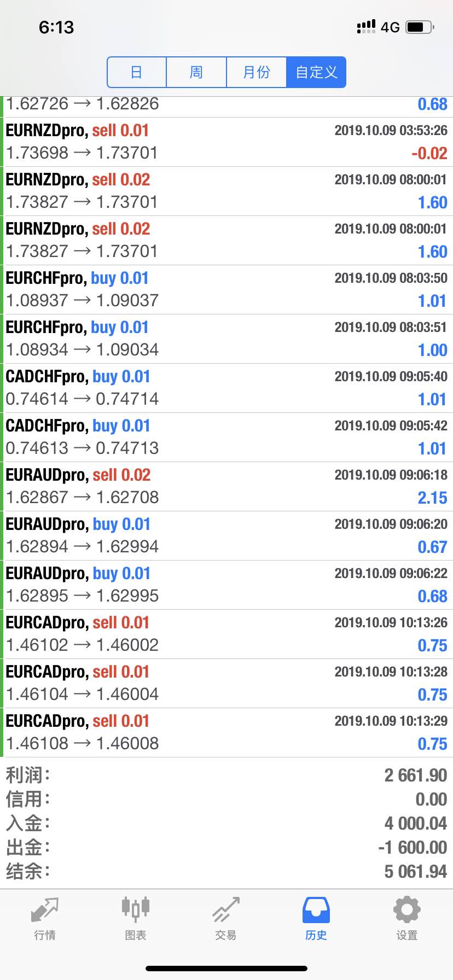Switch to the 月份 month tab
453x980 pixels.
pyautogui.click(x=257, y=72)
